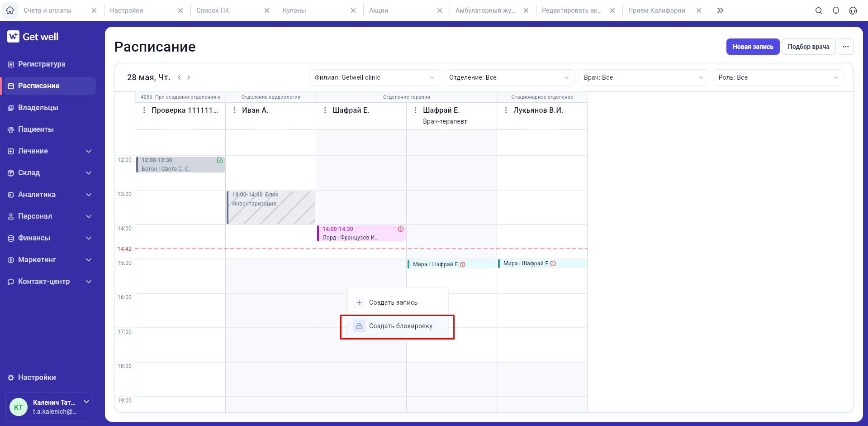Open the Роль: Все dropdown

pyautogui.click(x=778, y=77)
